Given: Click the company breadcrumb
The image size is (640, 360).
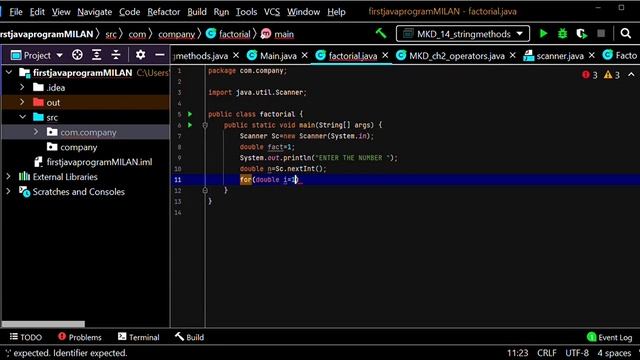Looking at the screenshot, I should pos(177,34).
